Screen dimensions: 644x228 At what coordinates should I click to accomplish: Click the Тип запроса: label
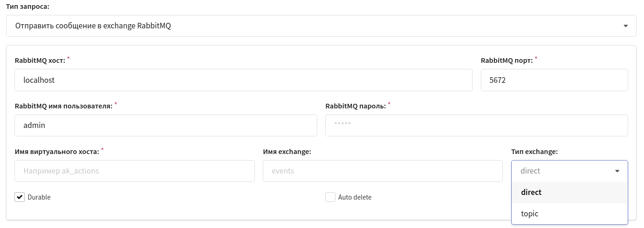pos(27,7)
